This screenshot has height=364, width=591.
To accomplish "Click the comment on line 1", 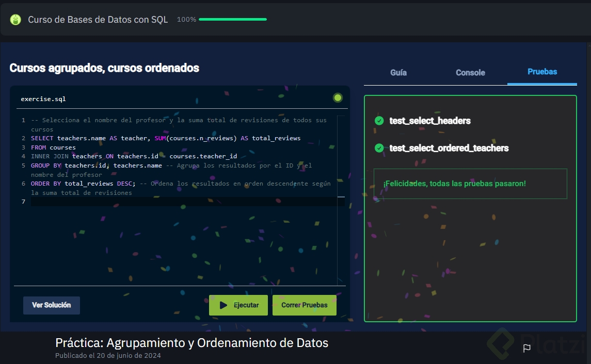I will (x=179, y=125).
